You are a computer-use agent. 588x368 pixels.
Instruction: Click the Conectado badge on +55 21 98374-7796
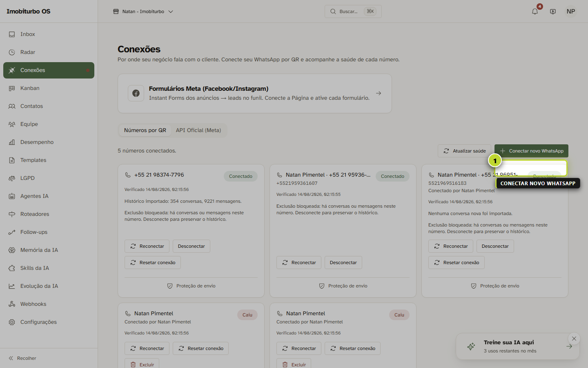point(241,176)
